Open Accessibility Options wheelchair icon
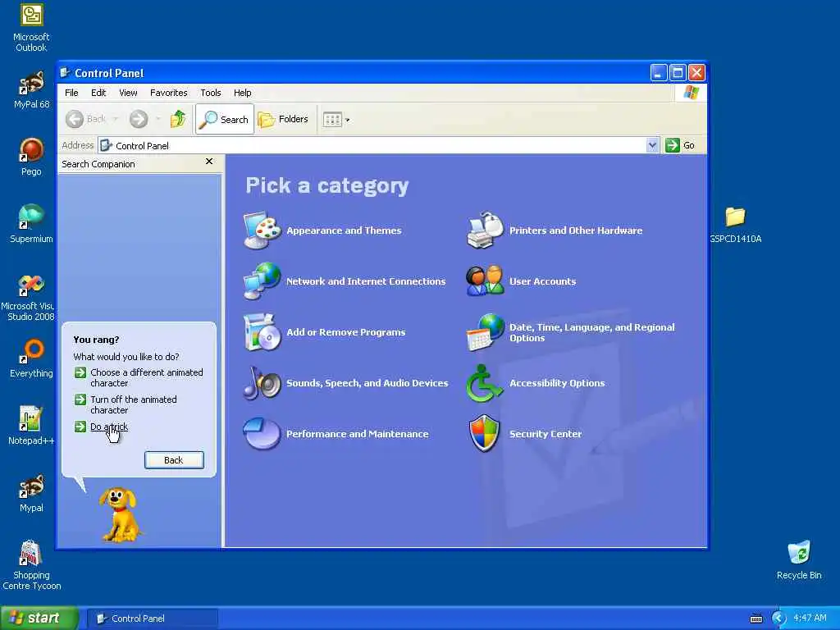 pyautogui.click(x=485, y=383)
